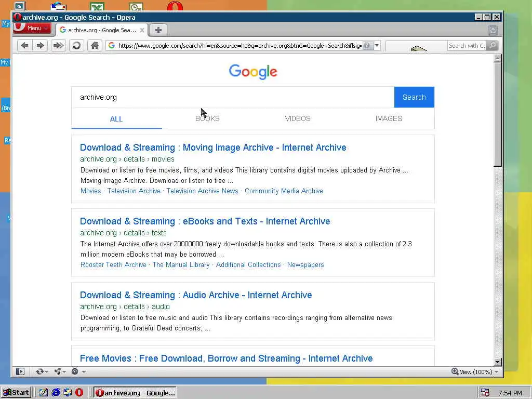Go back with the Back arrow button
Image resolution: width=532 pixels, height=399 pixels.
[x=24, y=46]
